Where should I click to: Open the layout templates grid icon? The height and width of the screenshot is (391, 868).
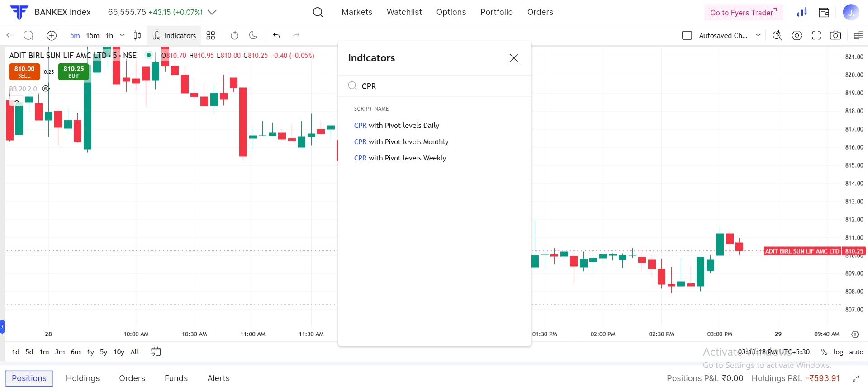coord(211,35)
